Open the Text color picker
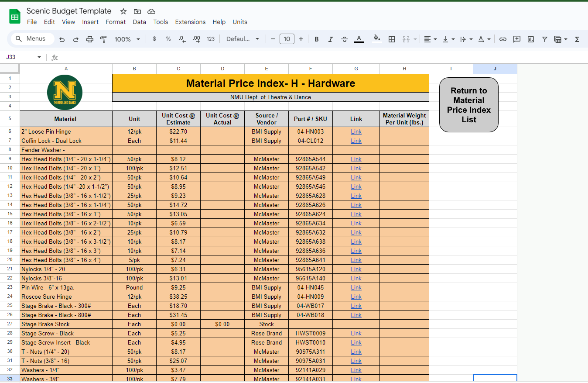Screen dimensions: 588x383 click(x=359, y=39)
